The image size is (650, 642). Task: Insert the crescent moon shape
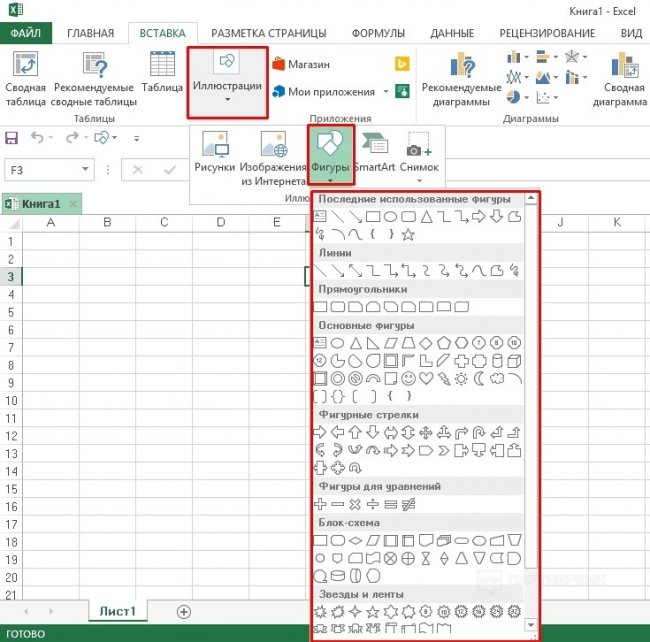[x=479, y=379]
